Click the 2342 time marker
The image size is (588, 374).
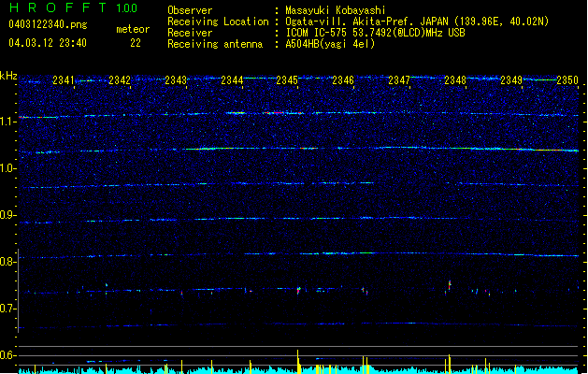(120, 80)
